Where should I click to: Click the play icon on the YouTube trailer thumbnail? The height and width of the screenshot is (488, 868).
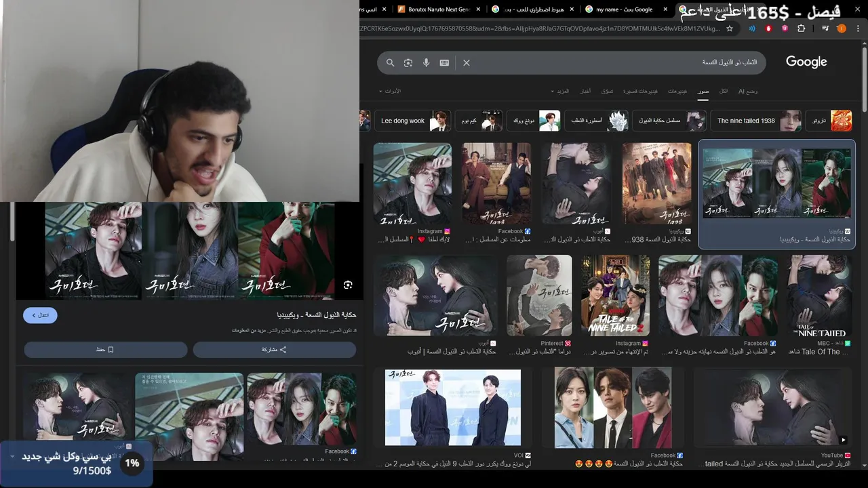(843, 440)
